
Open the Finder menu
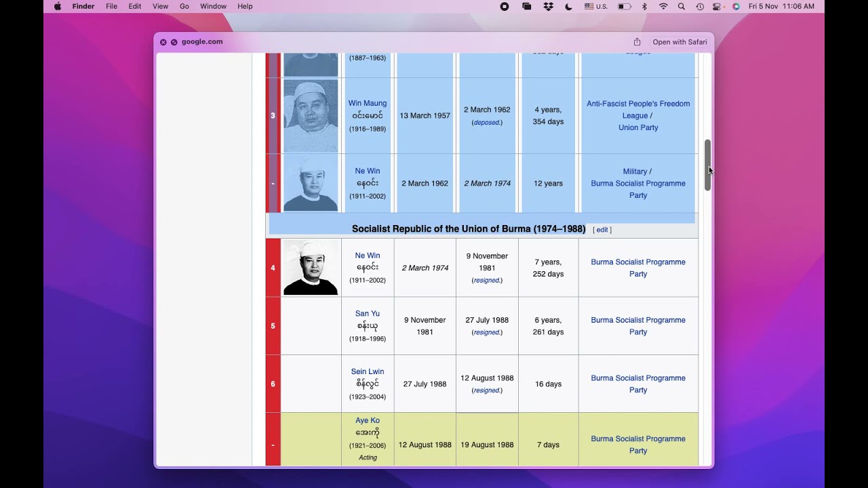[x=83, y=6]
